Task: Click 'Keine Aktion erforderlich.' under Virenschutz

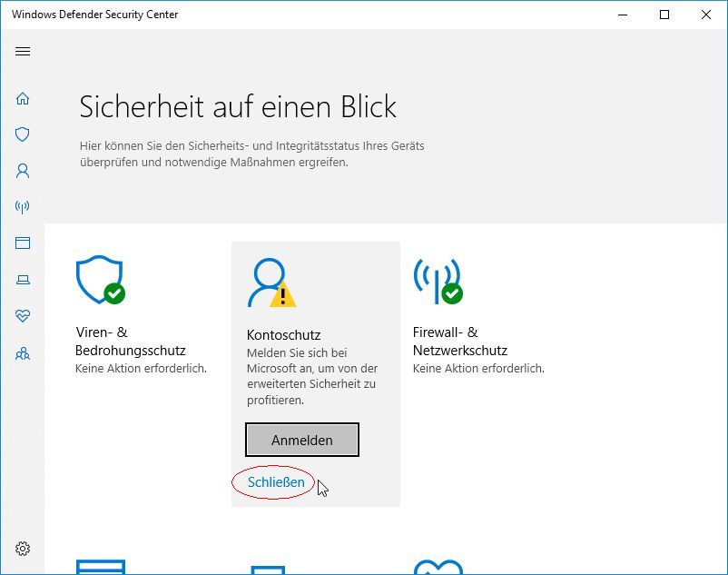Action: click(141, 368)
